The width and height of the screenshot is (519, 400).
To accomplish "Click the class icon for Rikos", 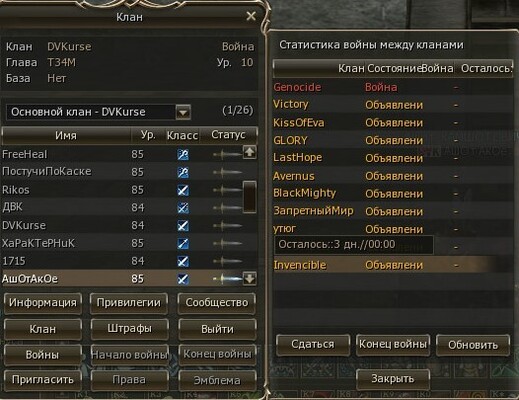I will 183,190.
